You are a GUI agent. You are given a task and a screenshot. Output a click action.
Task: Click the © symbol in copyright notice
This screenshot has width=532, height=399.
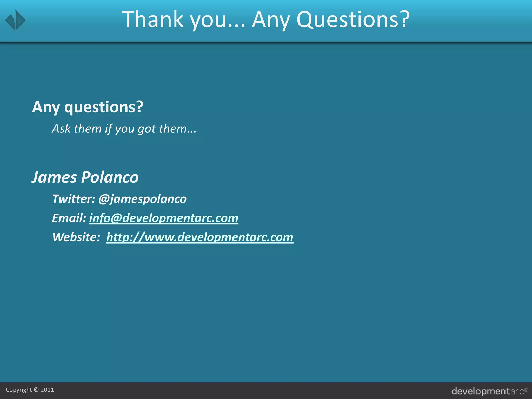point(36,390)
